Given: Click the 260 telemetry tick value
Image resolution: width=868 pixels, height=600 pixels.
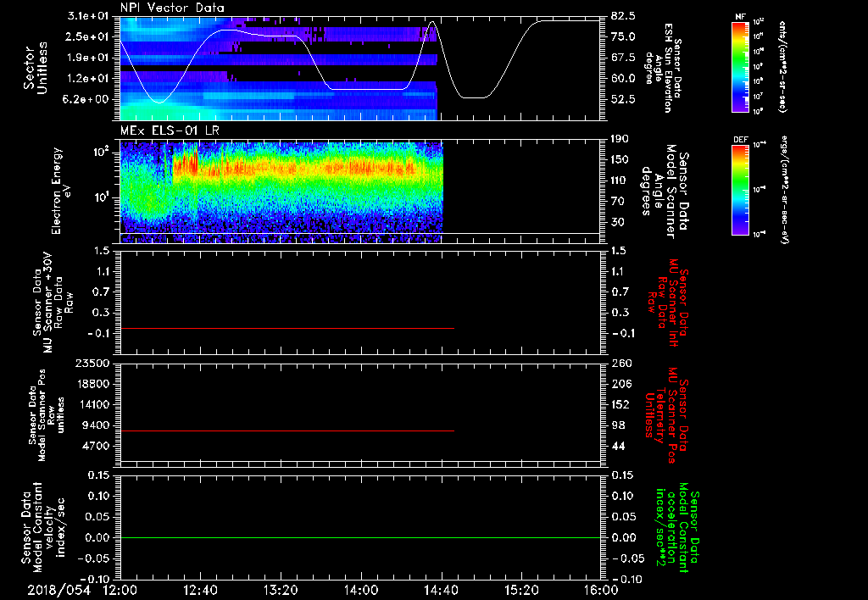Looking at the screenshot, I should [x=621, y=364].
